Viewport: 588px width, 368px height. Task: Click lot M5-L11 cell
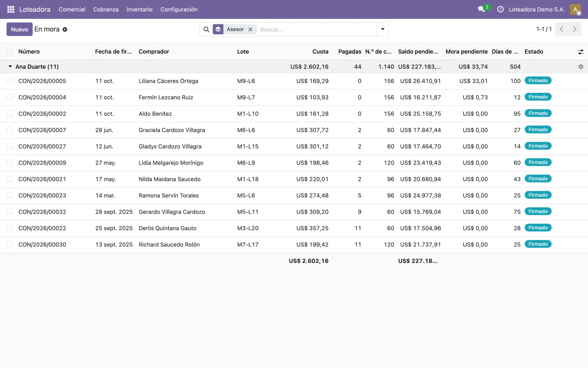pyautogui.click(x=248, y=212)
